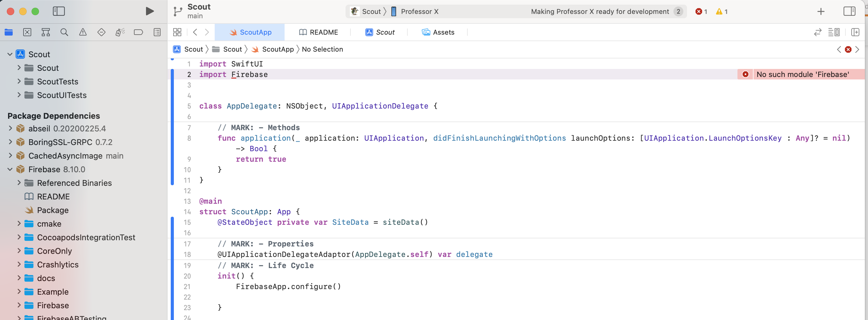The image size is (868, 320).
Task: Click the FirebaseApp.configure() line
Action: click(288, 286)
